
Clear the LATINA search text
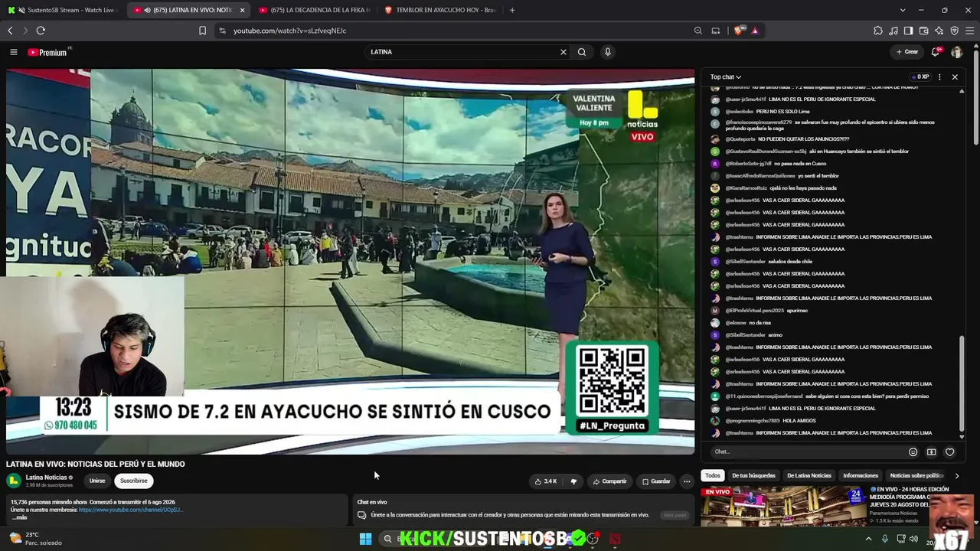click(563, 52)
